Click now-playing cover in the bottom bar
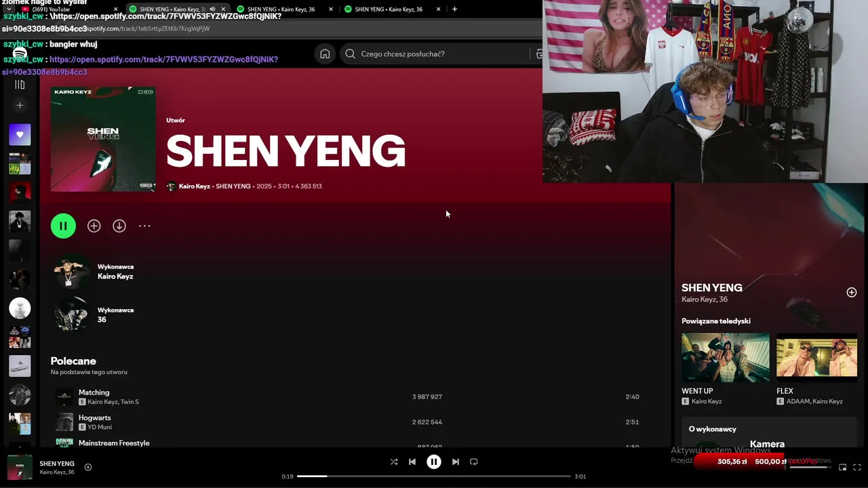 pyautogui.click(x=20, y=467)
